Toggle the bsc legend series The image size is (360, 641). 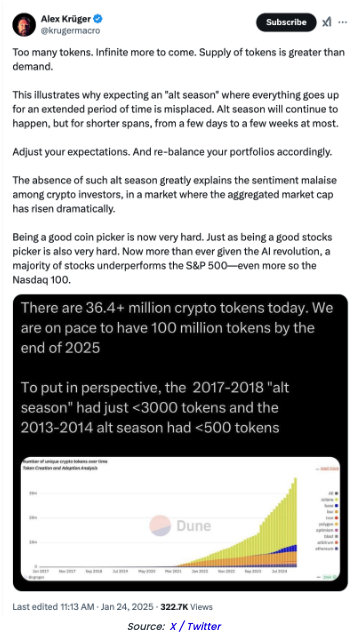(x=332, y=512)
